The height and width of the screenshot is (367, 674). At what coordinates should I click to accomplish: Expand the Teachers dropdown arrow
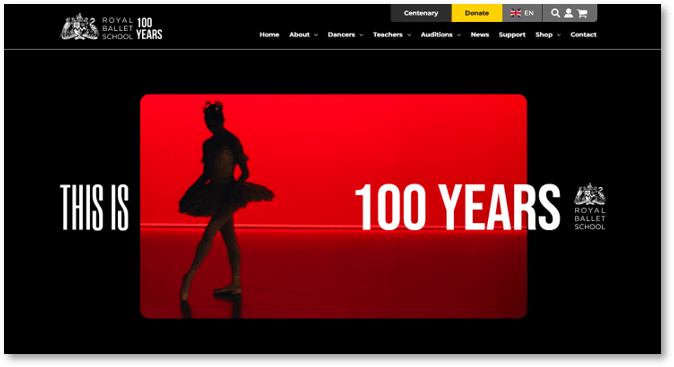click(x=409, y=35)
